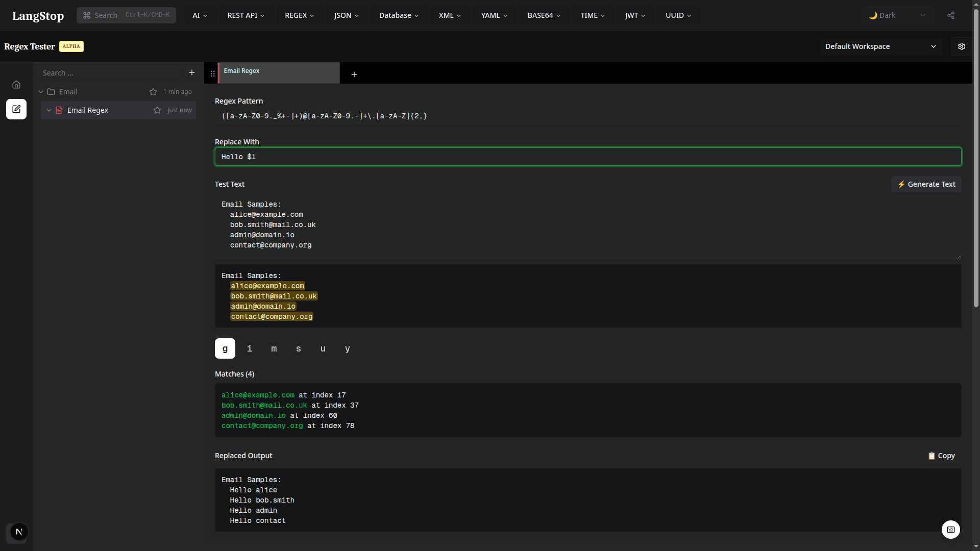Select the home icon in the sidebar
This screenshot has height=551, width=980.
point(16,84)
